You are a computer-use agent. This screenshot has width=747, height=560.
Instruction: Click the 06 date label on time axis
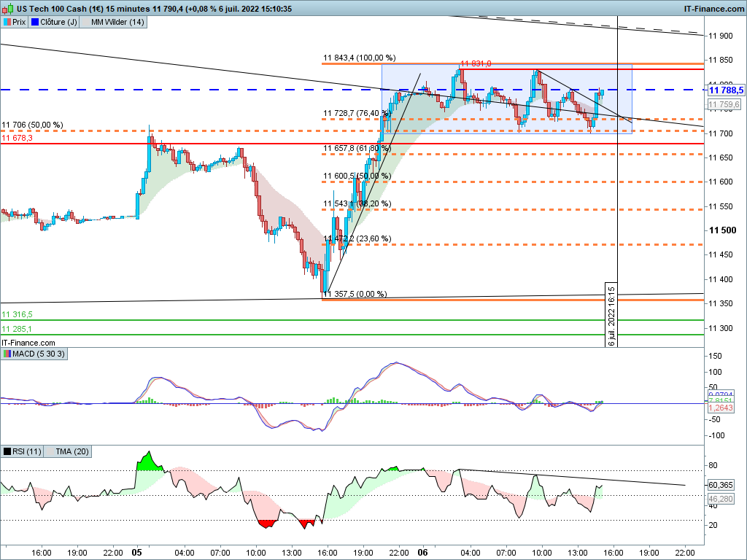(422, 553)
